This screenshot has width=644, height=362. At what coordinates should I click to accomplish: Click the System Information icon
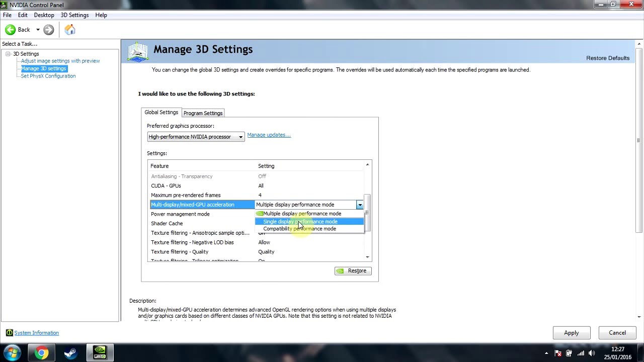(9, 333)
